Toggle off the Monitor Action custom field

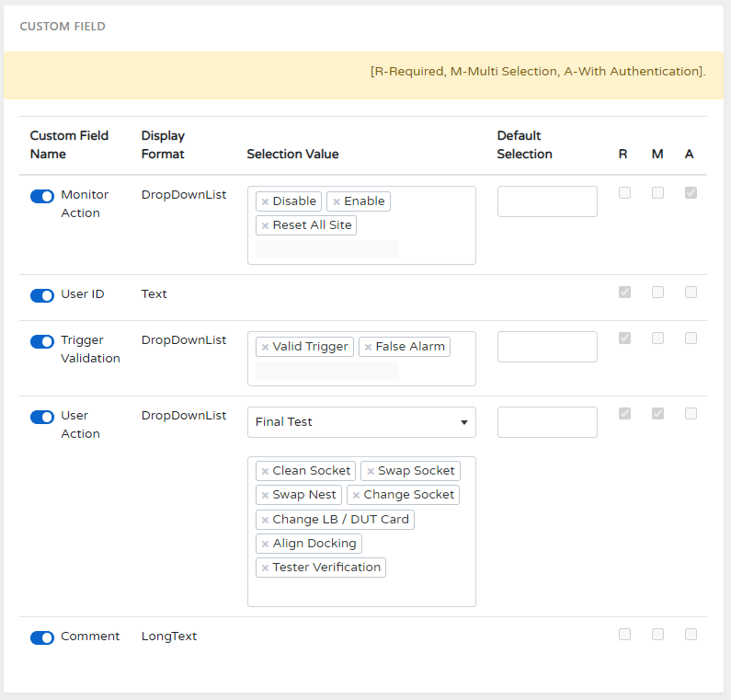42,196
